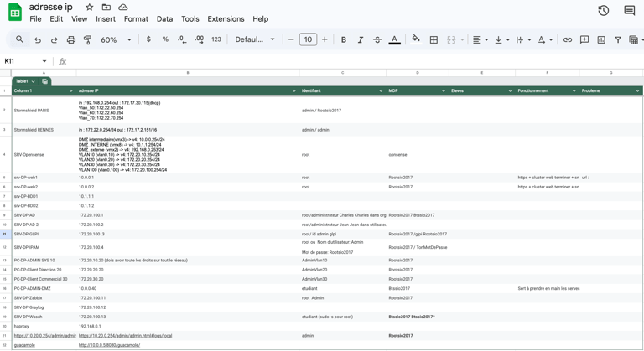
Task: Open more number formats 123
Action: 216,39
